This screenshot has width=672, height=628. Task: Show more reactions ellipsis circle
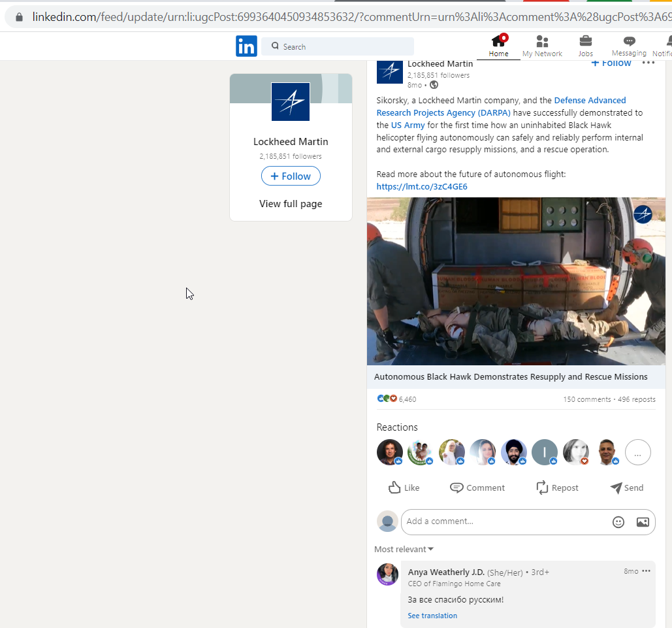coord(637,452)
